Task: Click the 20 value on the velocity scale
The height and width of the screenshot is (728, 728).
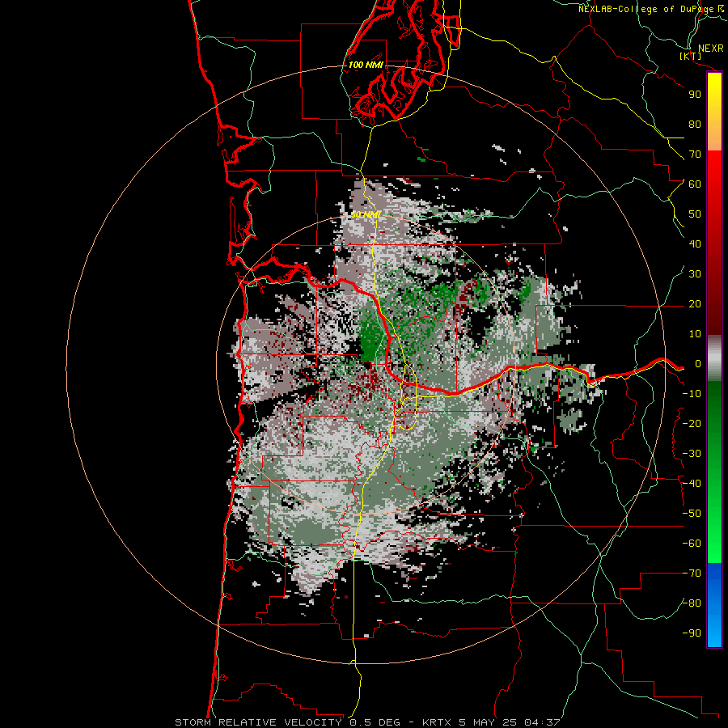Action: coord(695,304)
